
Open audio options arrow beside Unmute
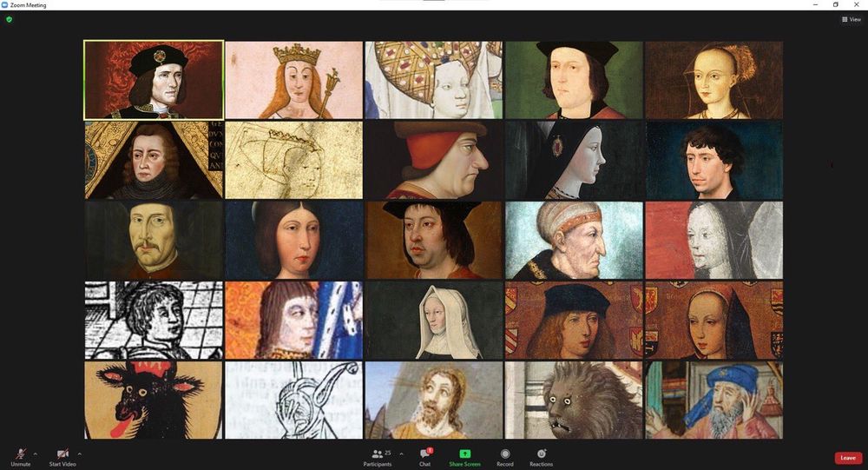click(36, 453)
